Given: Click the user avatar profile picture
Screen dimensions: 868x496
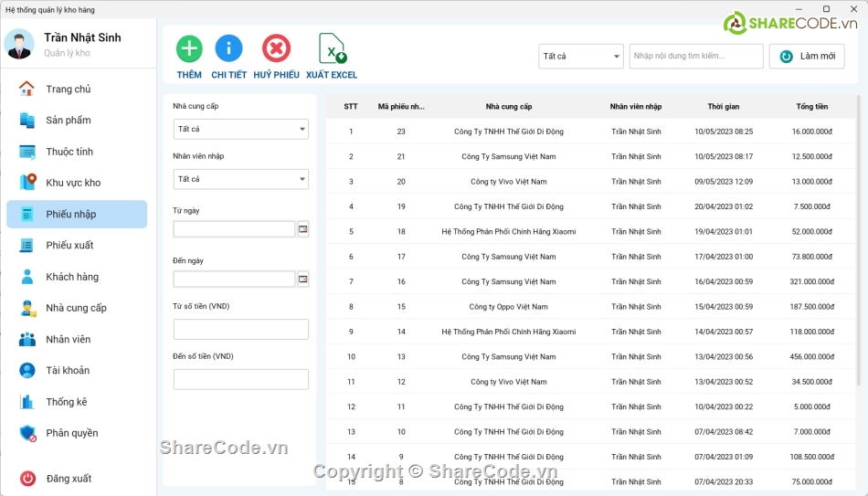Looking at the screenshot, I should [19, 45].
